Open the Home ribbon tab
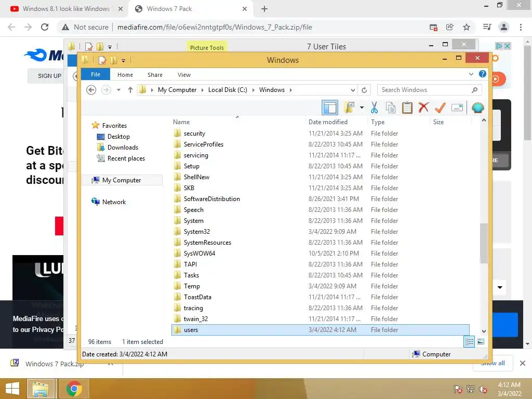This screenshot has width=532, height=399. (125, 75)
